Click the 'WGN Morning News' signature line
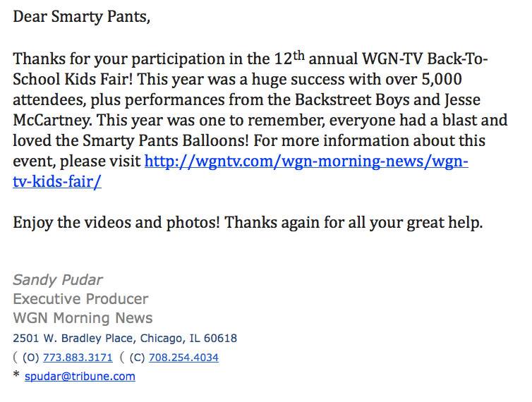 coord(83,318)
